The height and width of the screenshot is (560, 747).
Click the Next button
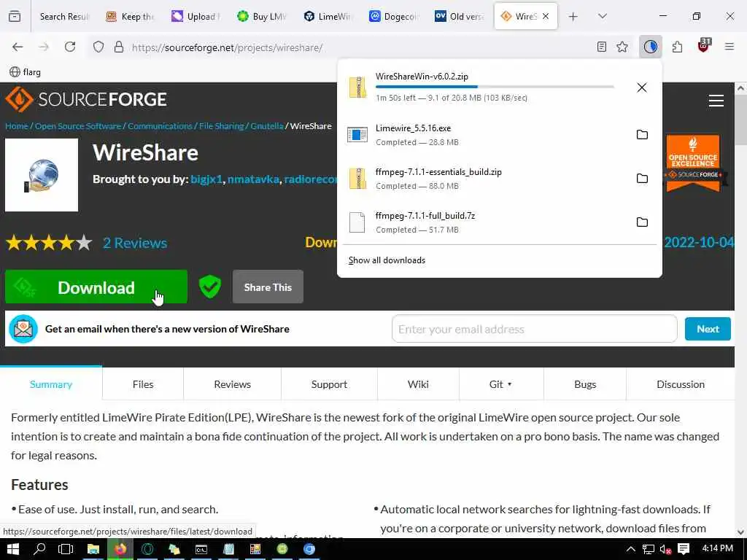point(708,329)
